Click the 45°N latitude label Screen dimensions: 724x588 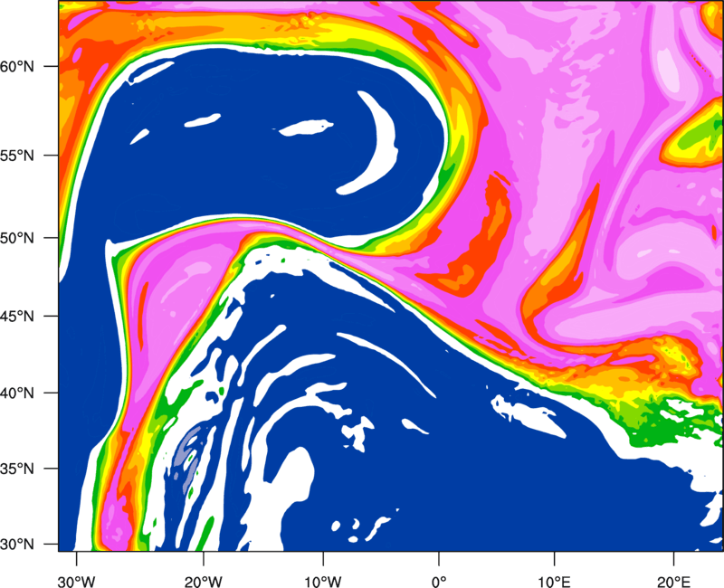click(x=17, y=317)
